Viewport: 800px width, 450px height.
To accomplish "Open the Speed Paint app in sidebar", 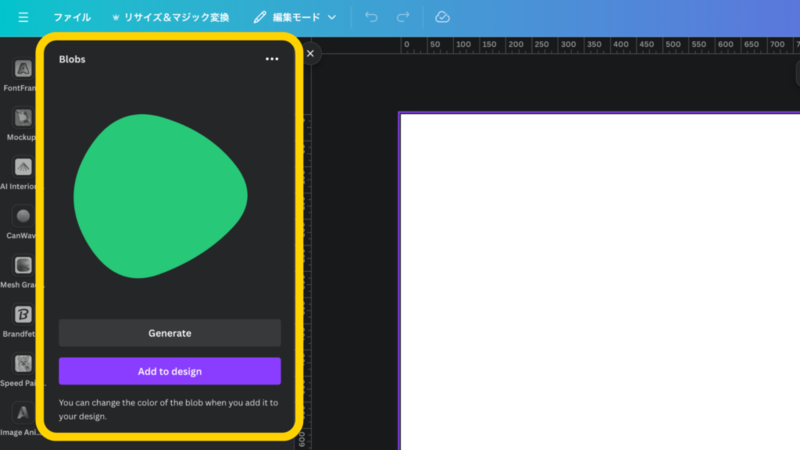I will [22, 370].
